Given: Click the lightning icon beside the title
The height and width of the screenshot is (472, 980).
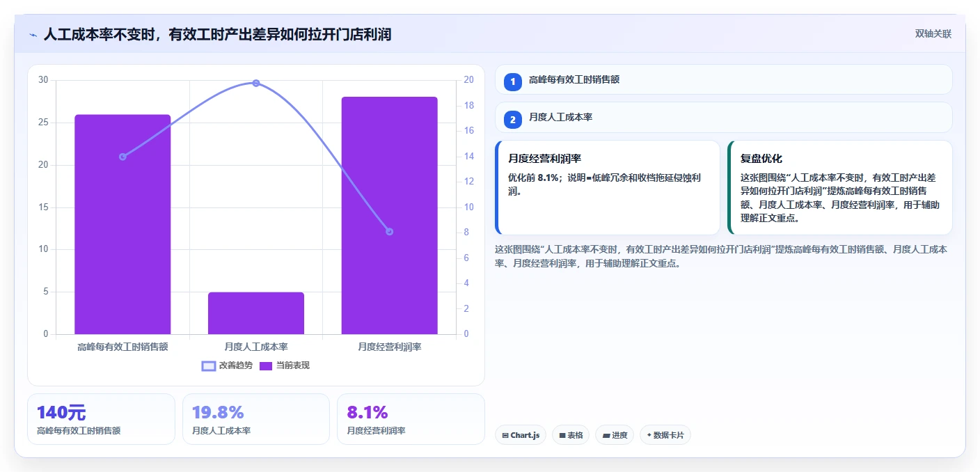Looking at the screenshot, I should (33, 34).
